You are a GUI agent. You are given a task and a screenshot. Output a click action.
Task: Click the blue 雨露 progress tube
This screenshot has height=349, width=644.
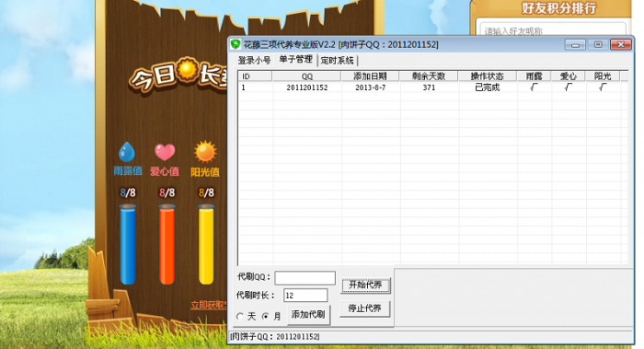tap(127, 245)
